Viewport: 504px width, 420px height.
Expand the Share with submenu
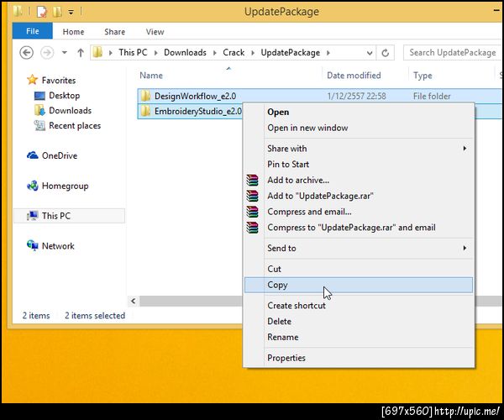click(x=359, y=149)
